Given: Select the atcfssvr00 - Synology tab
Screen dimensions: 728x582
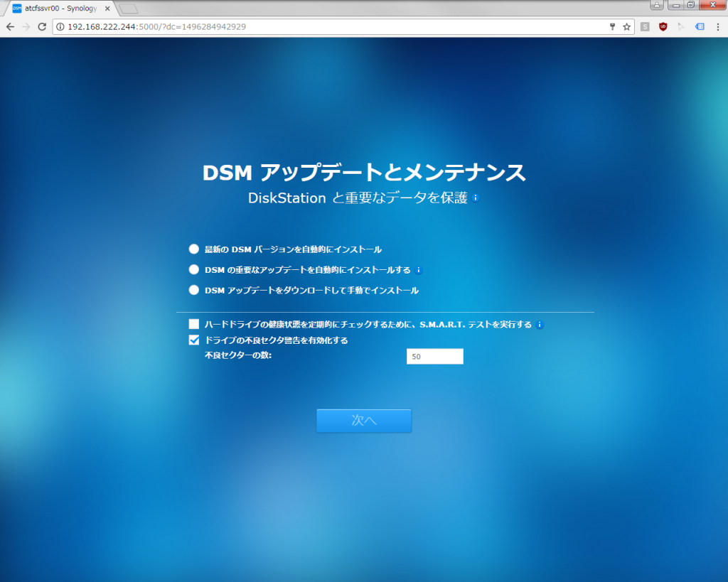Looking at the screenshot, I should (60, 9).
